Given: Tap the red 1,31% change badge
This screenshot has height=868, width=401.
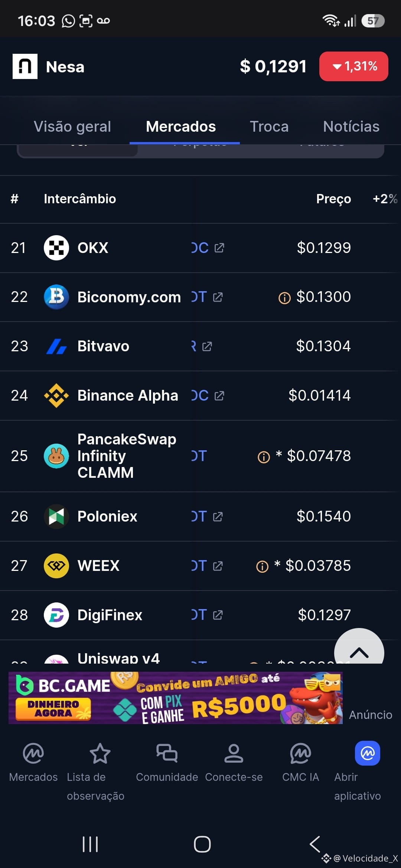Looking at the screenshot, I should (x=354, y=66).
